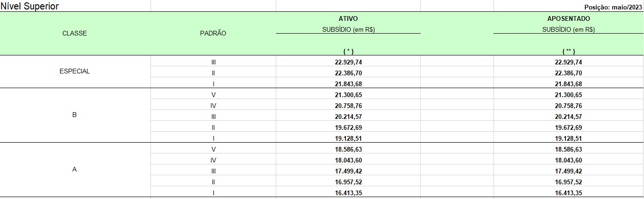Screen dimensions: 644x199
Task: Click the ATIVO column header
Action: pyautogui.click(x=348, y=18)
